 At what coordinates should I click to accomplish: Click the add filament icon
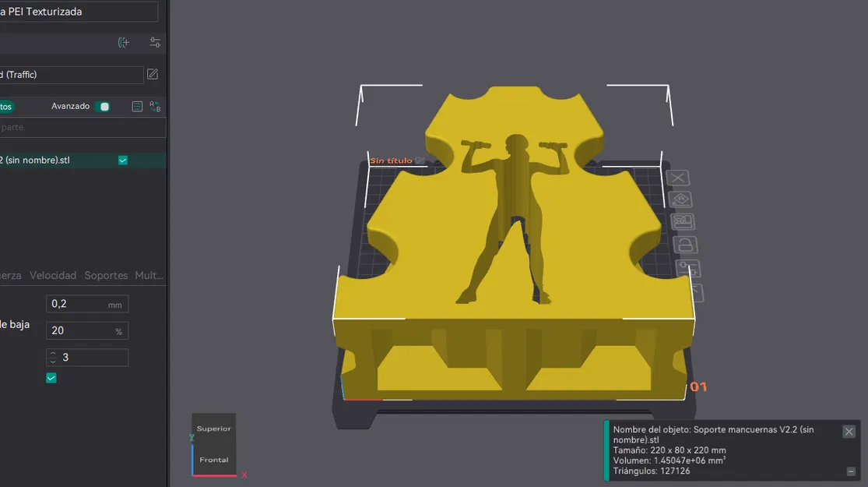click(124, 43)
